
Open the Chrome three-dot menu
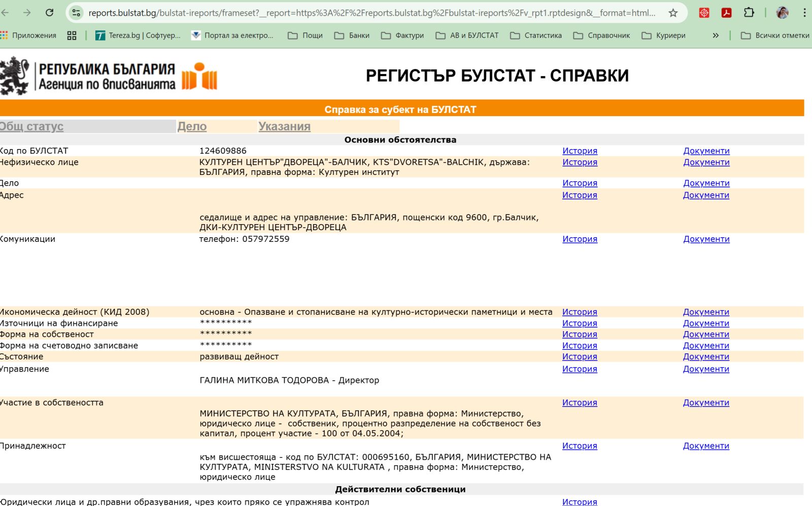(x=804, y=13)
